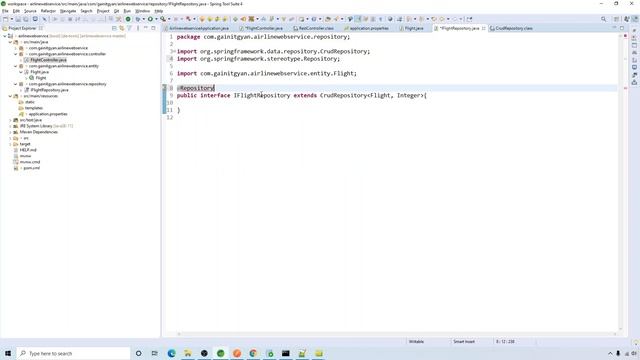Viewport: 640px width, 360px height.
Task: Click the toolbar Search magnifier icon at right
Action: coord(603,19)
